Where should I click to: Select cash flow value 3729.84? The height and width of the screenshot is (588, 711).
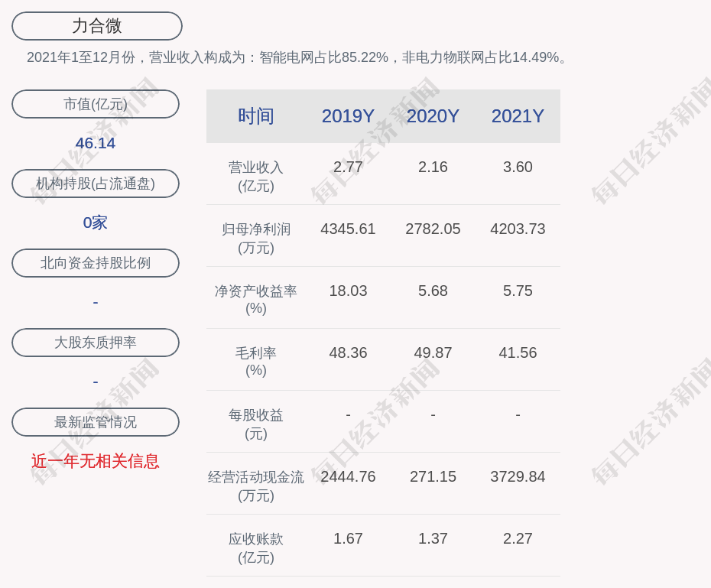point(518,476)
